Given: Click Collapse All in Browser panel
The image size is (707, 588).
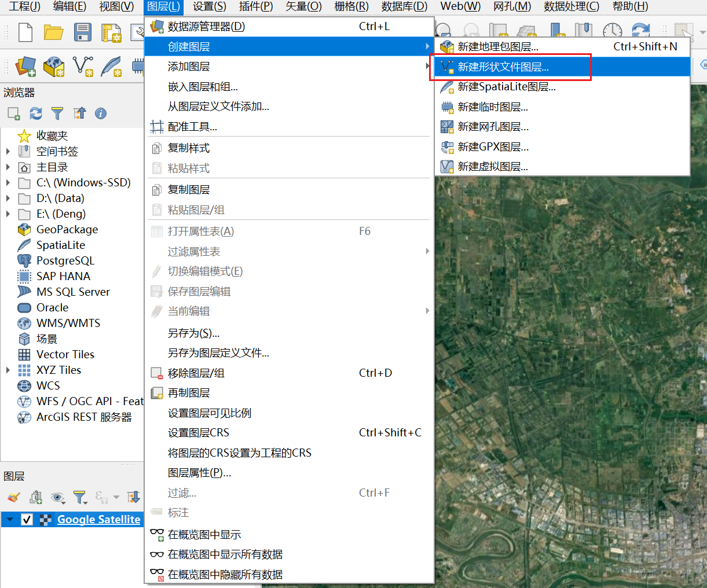Looking at the screenshot, I should tap(79, 113).
